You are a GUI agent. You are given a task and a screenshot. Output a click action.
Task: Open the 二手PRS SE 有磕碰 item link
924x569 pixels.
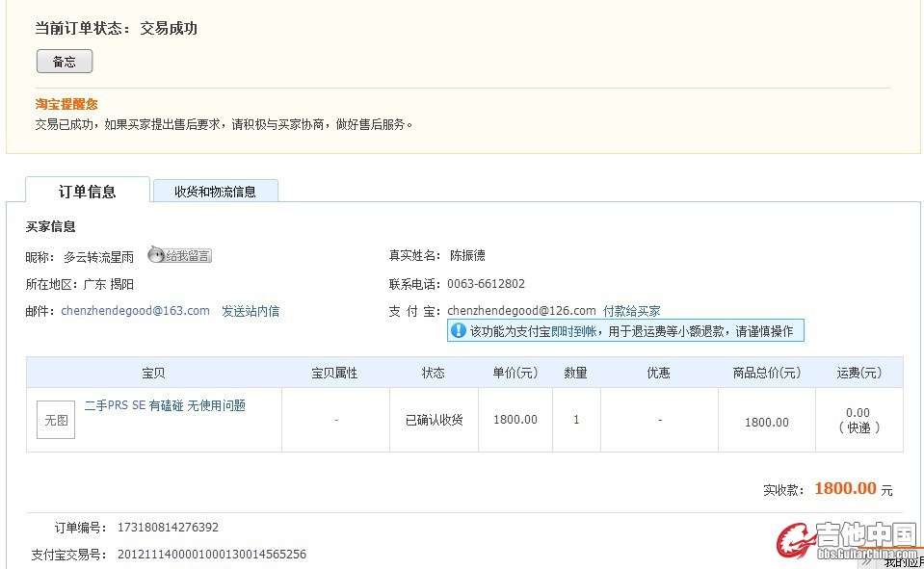click(165, 405)
